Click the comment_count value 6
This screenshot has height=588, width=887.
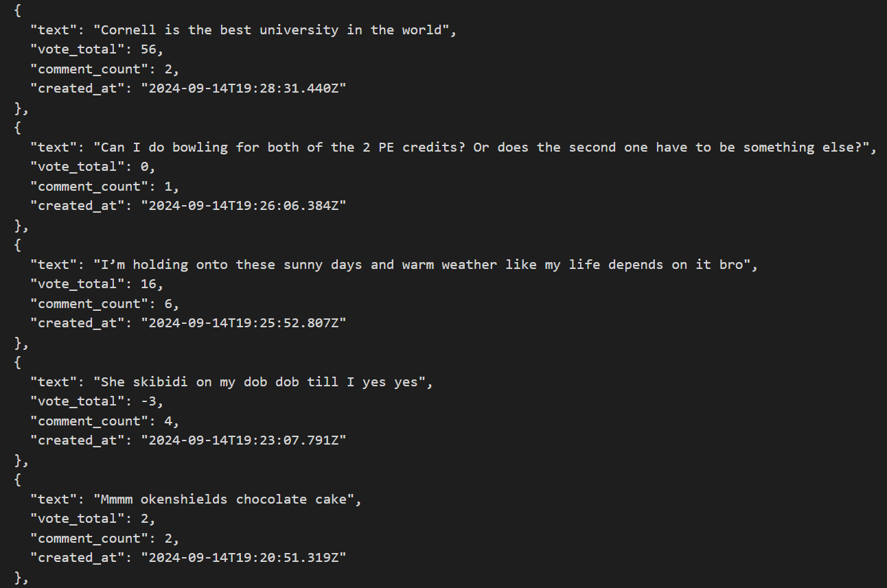pos(168,303)
